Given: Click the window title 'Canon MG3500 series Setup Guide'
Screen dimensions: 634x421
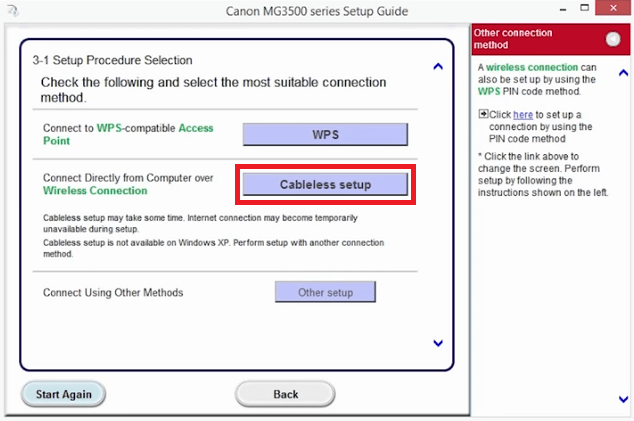Looking at the screenshot, I should [x=317, y=11].
